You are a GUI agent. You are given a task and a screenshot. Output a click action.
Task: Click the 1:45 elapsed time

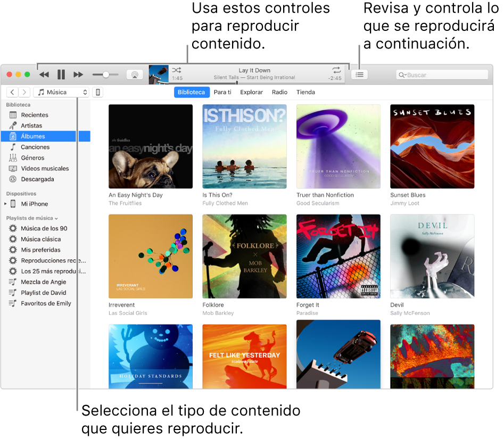(x=177, y=78)
